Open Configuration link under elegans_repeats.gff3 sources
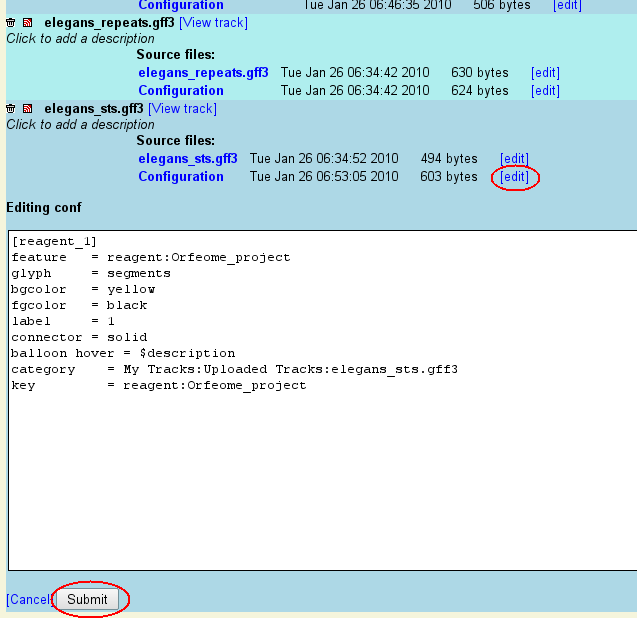 181,90
